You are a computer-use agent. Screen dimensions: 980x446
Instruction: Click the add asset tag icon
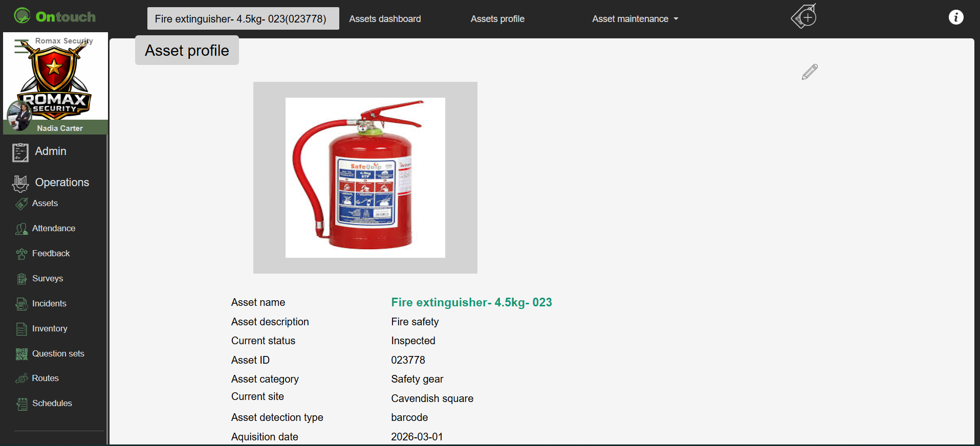pyautogui.click(x=804, y=16)
